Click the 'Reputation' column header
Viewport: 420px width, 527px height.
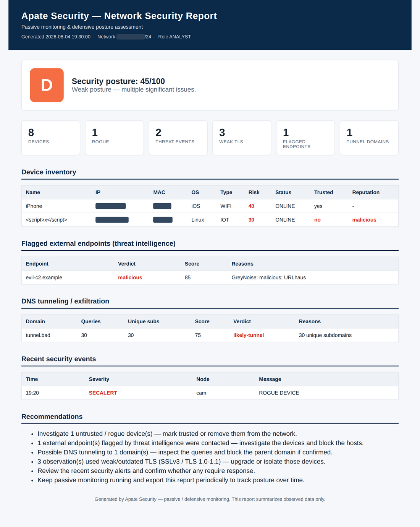366,192
